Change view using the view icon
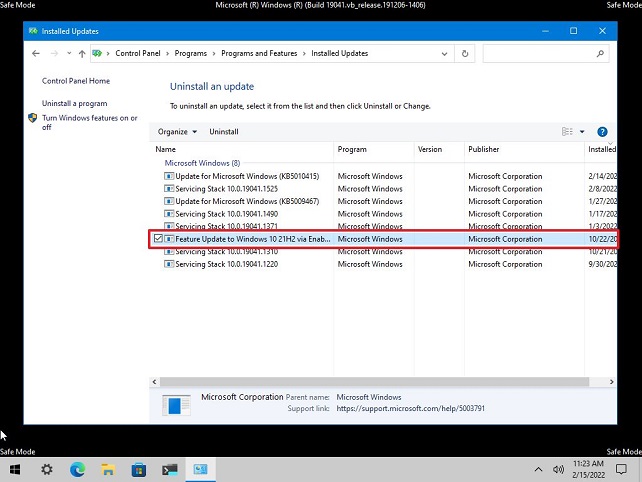 [567, 132]
